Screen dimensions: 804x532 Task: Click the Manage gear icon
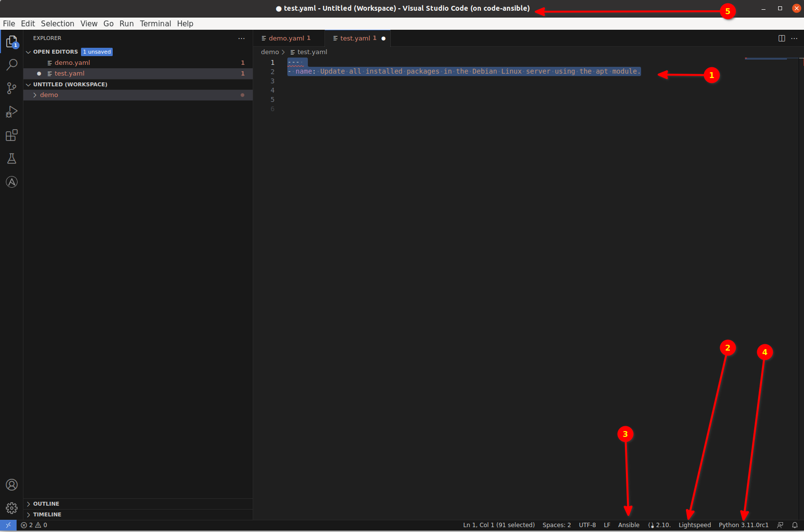pyautogui.click(x=12, y=508)
